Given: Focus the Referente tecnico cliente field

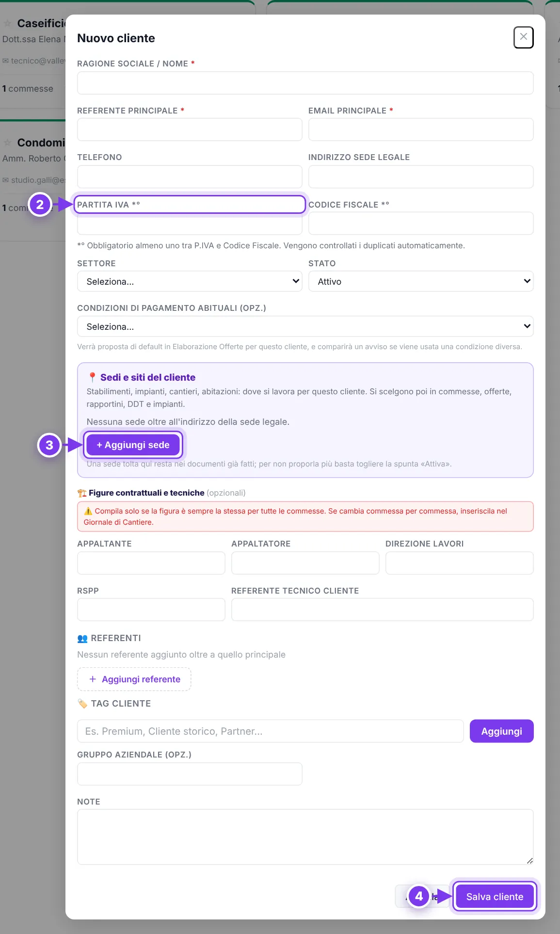Looking at the screenshot, I should click(x=383, y=610).
